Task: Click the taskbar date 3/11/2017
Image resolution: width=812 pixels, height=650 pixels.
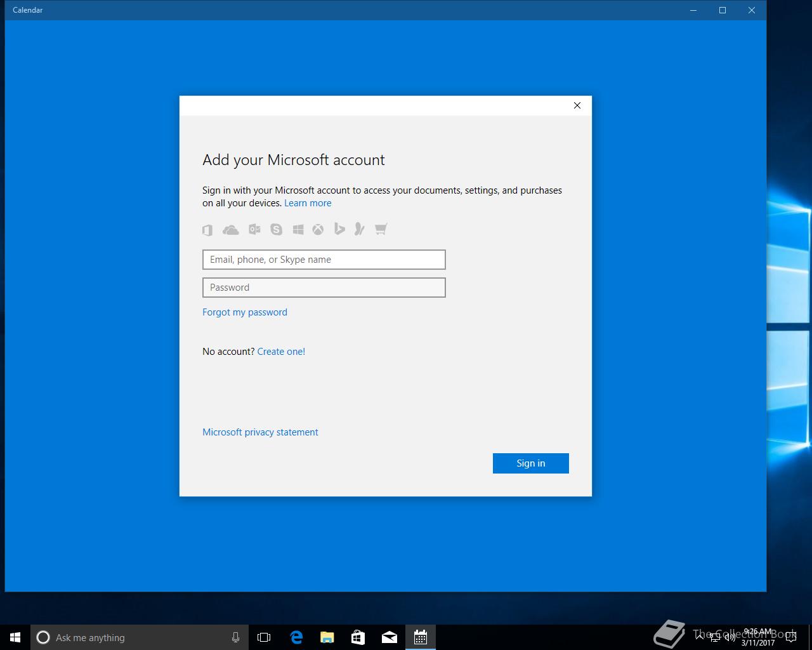Action: (x=758, y=642)
